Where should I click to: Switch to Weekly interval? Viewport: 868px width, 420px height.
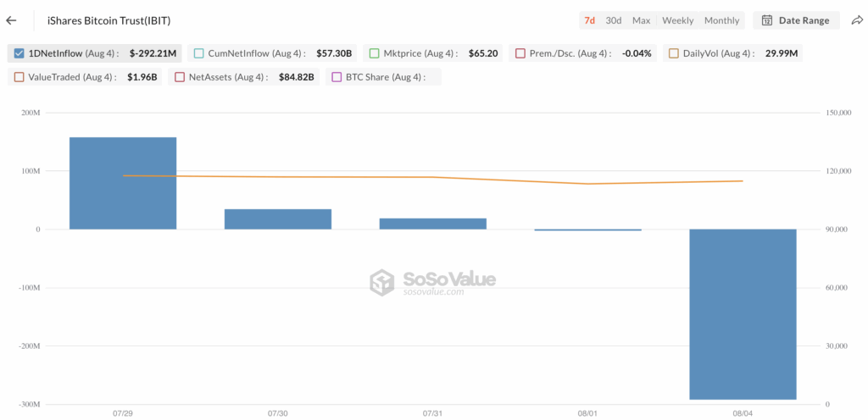(x=677, y=20)
